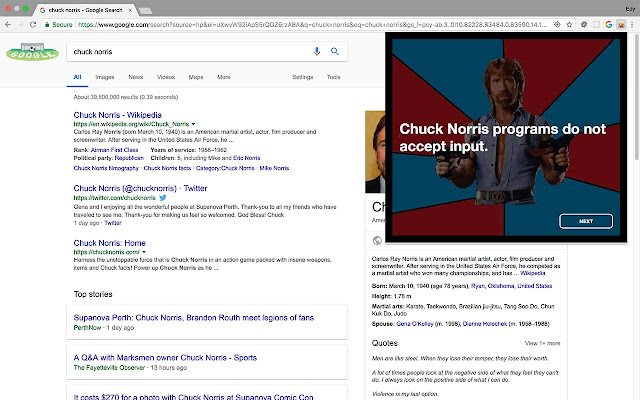Switch to the Images tab

pos(105,77)
